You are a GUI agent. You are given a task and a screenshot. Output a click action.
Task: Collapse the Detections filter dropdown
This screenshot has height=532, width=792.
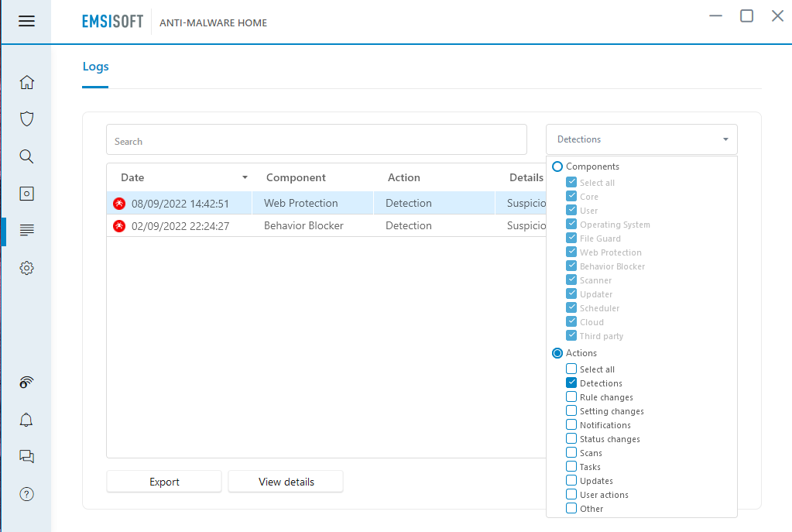[725, 139]
